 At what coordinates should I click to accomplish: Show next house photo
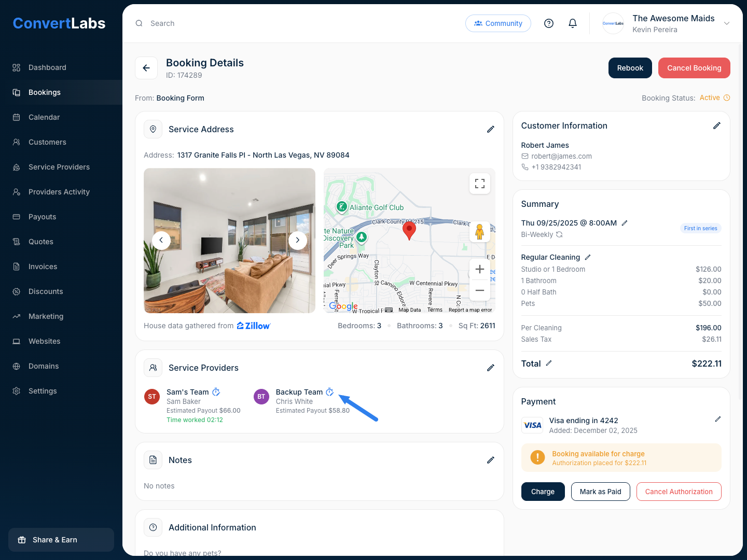tap(298, 240)
